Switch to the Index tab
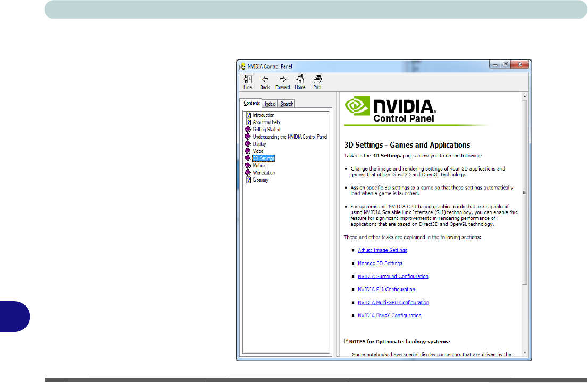The width and height of the screenshot is (588, 383). (270, 104)
